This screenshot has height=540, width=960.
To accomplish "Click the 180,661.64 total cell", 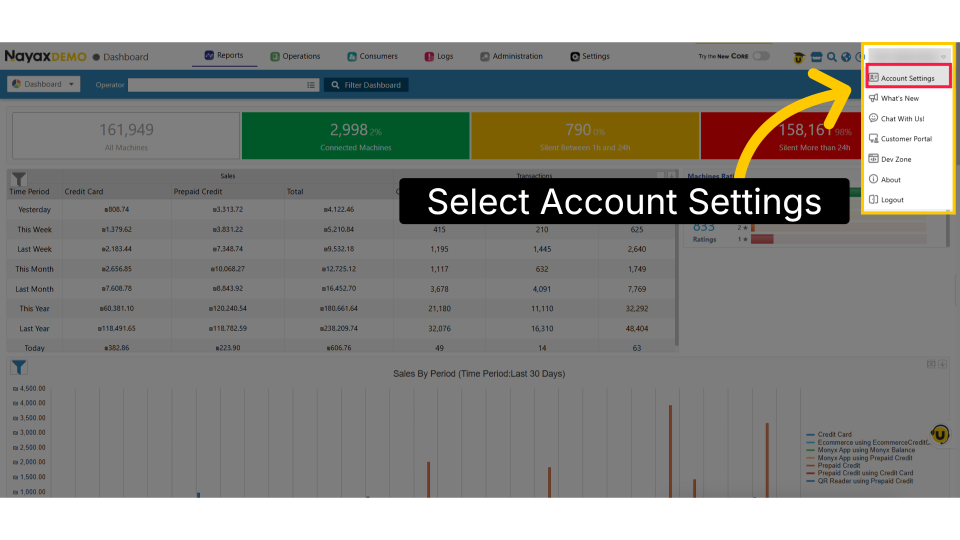I will point(339,309).
